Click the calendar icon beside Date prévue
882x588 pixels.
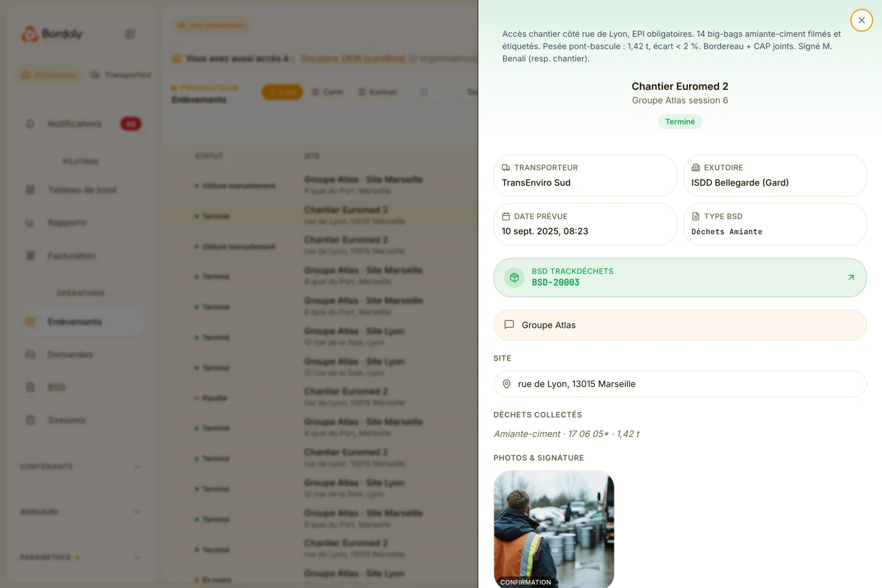pos(506,216)
